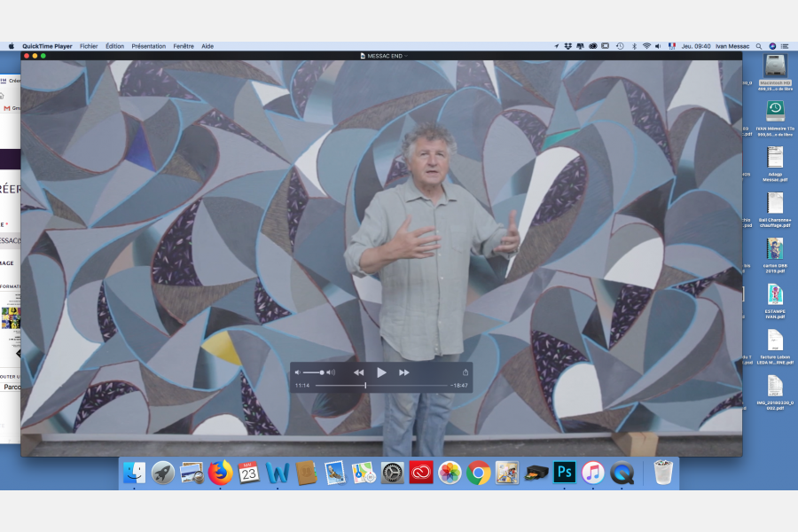Viewport: 798px width, 532px height.
Task: Play the video in QuickTime
Action: tap(381, 372)
